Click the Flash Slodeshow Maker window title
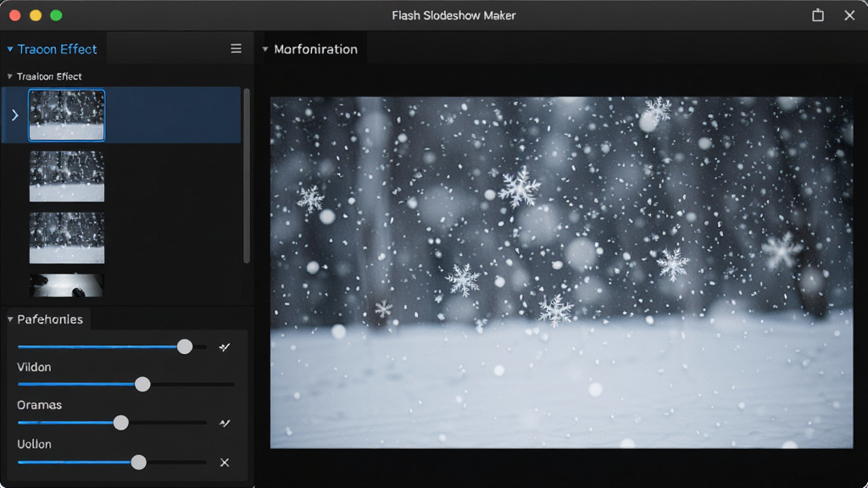The height and width of the screenshot is (488, 868). pos(454,15)
